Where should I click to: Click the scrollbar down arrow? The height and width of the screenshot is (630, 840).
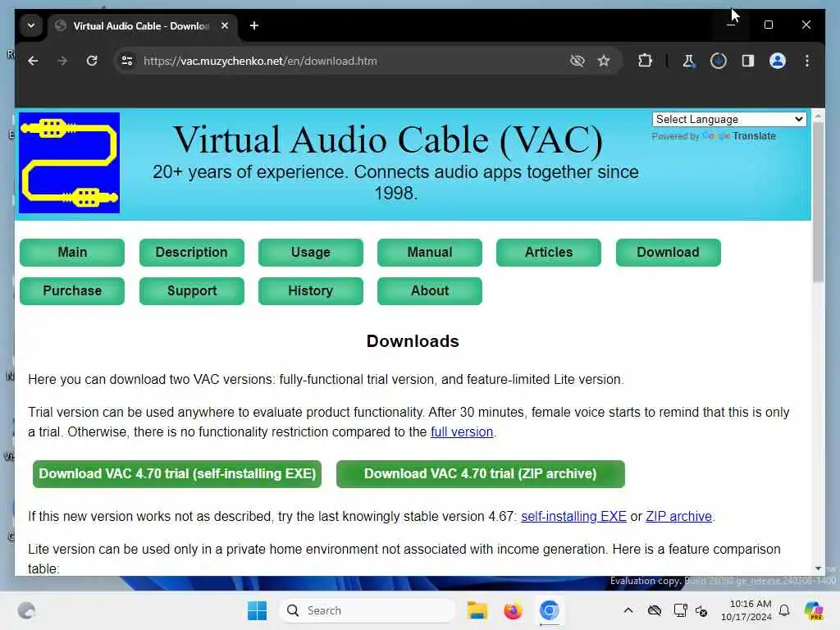tap(818, 568)
